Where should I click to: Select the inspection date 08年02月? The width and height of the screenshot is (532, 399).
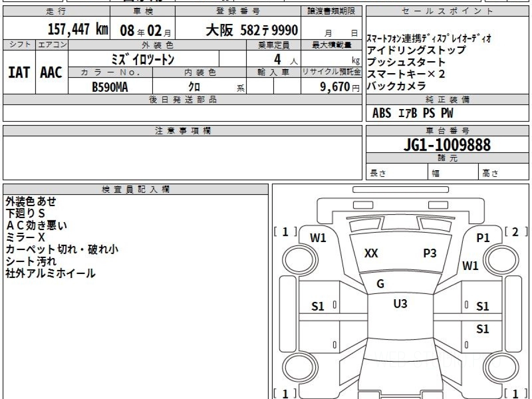[x=145, y=31]
